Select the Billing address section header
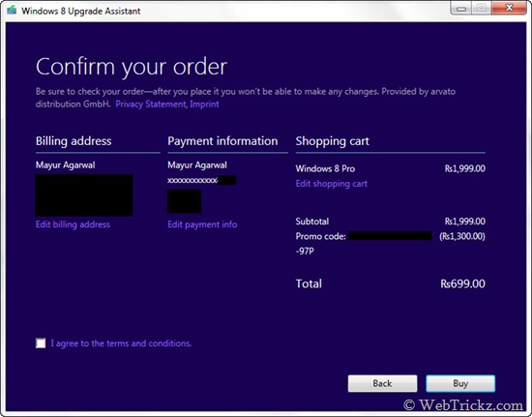 [74, 141]
